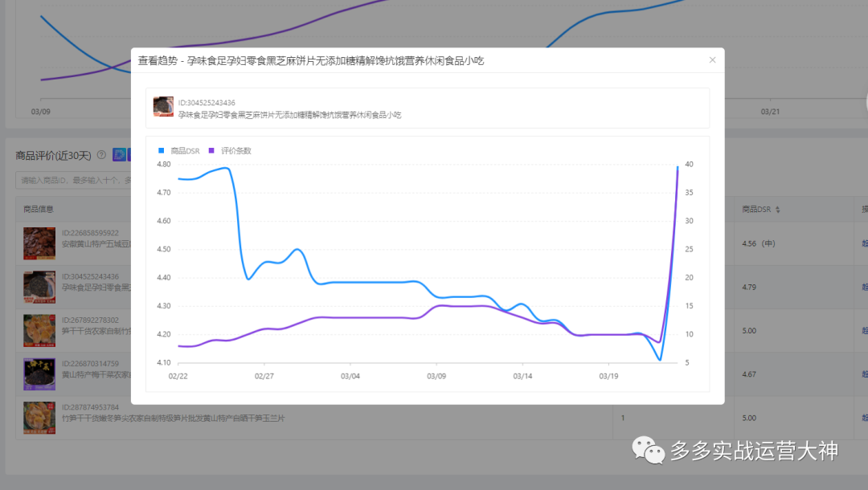Click the blue square icon right of the help icon
Viewport: 868px width, 490px height.
pos(118,155)
